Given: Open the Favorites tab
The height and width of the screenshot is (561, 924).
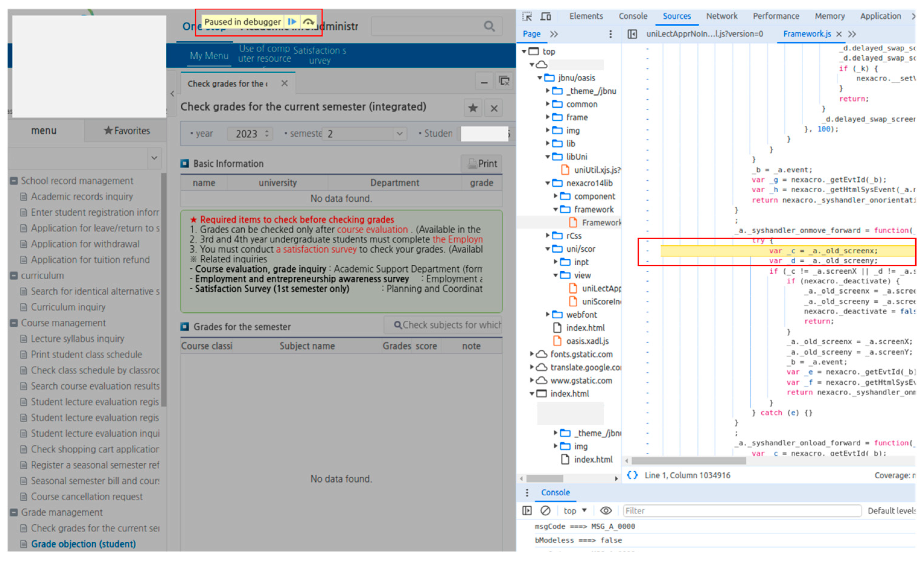Looking at the screenshot, I should pyautogui.click(x=127, y=131).
